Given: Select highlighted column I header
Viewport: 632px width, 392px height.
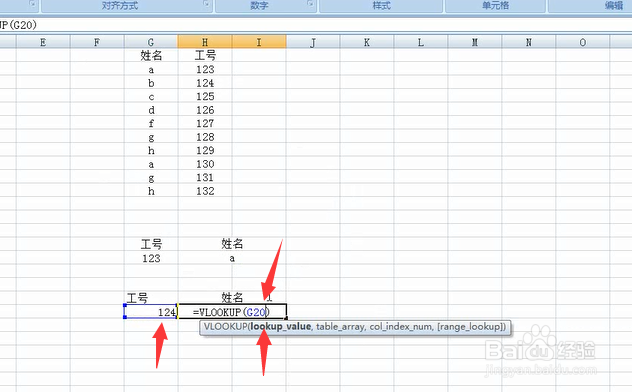Looking at the screenshot, I should 259,42.
